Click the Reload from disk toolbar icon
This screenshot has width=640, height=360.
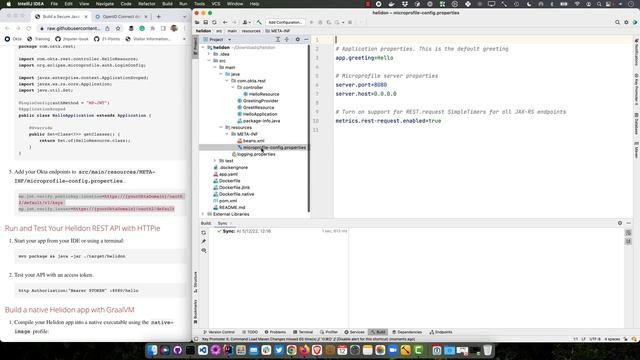pyautogui.click(x=214, y=22)
